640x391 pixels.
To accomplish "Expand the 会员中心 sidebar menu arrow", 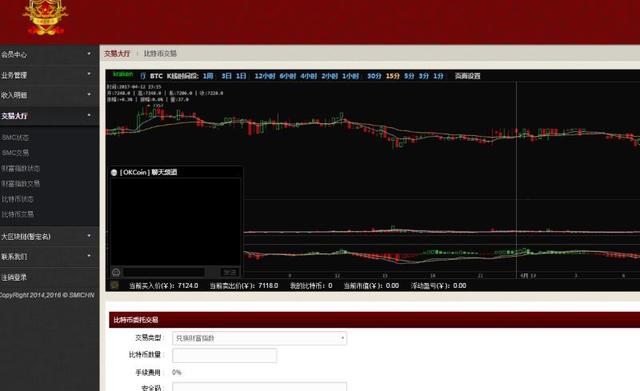I will coord(89,53).
